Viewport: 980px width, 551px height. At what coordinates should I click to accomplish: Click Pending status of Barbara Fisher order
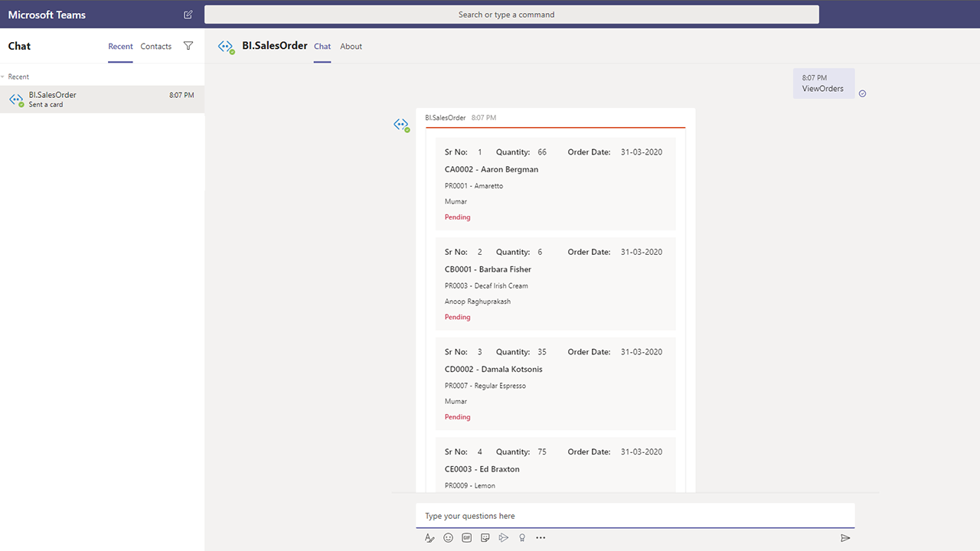pos(458,317)
